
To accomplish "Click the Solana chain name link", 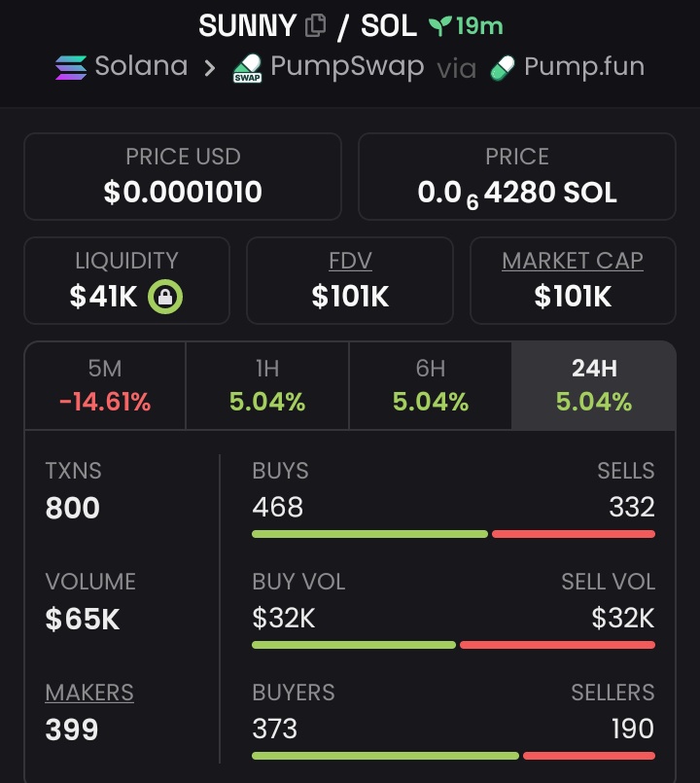I will tap(141, 67).
